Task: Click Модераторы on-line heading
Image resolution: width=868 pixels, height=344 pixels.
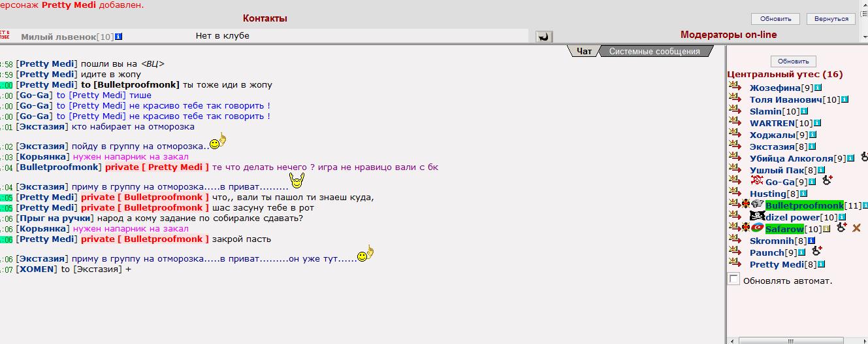Action: (x=728, y=35)
